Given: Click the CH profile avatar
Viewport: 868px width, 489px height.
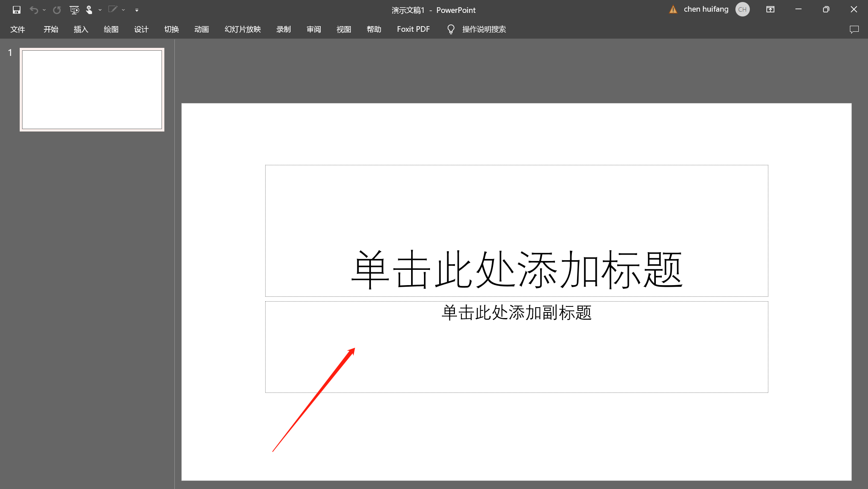Looking at the screenshot, I should pos(743,9).
